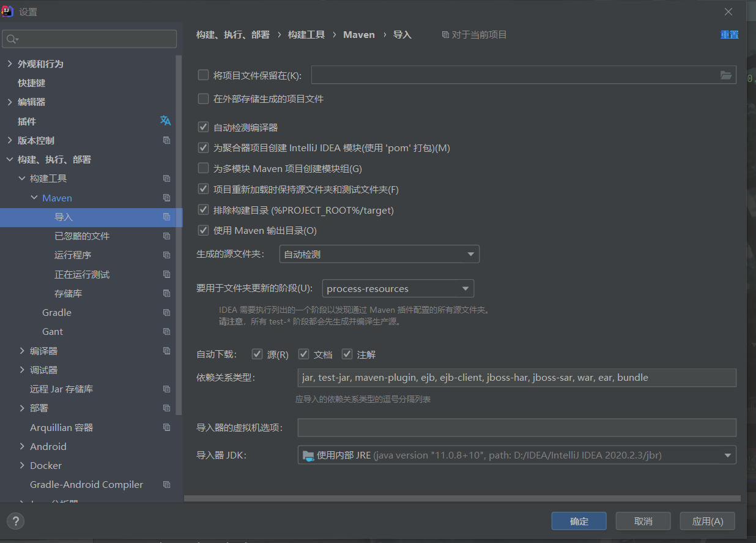Toggle the 自动检测编译器 checkbox
The image size is (756, 543).
click(203, 127)
